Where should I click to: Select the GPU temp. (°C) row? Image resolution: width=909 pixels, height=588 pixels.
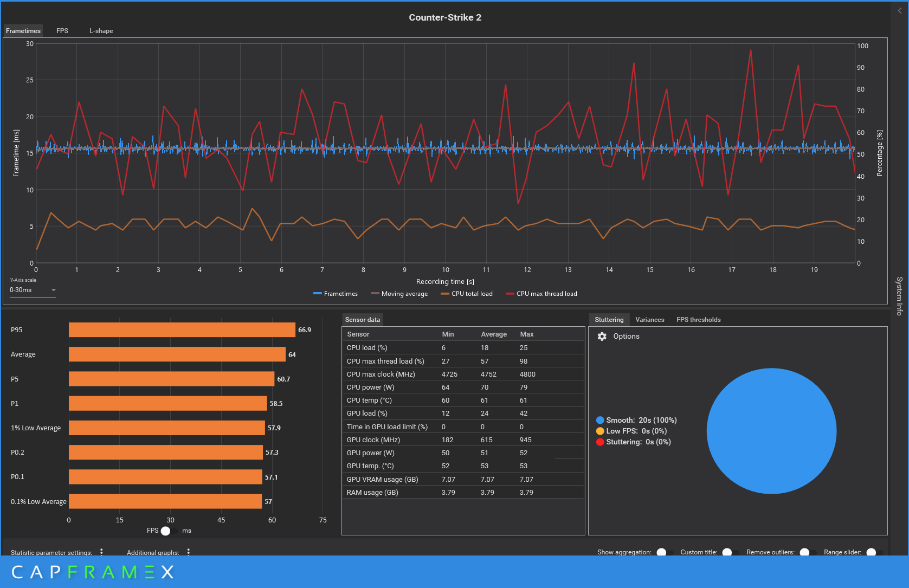coord(463,466)
